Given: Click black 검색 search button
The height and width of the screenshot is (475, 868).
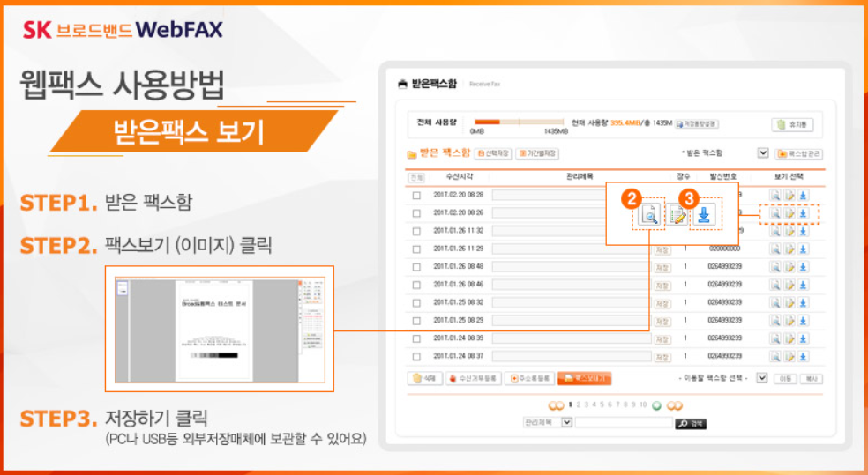Looking at the screenshot, I should click(691, 424).
